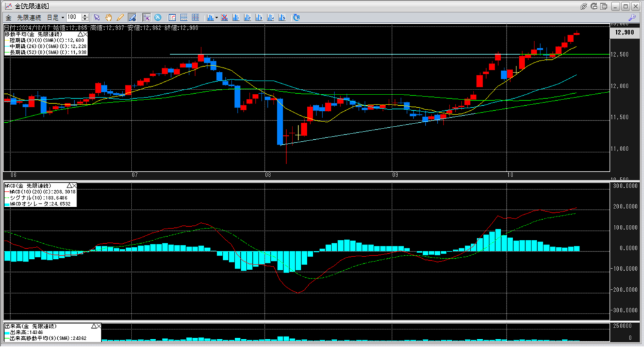644x347 pixels.
Task: Click the current price label 12,900
Action: pyautogui.click(x=625, y=32)
